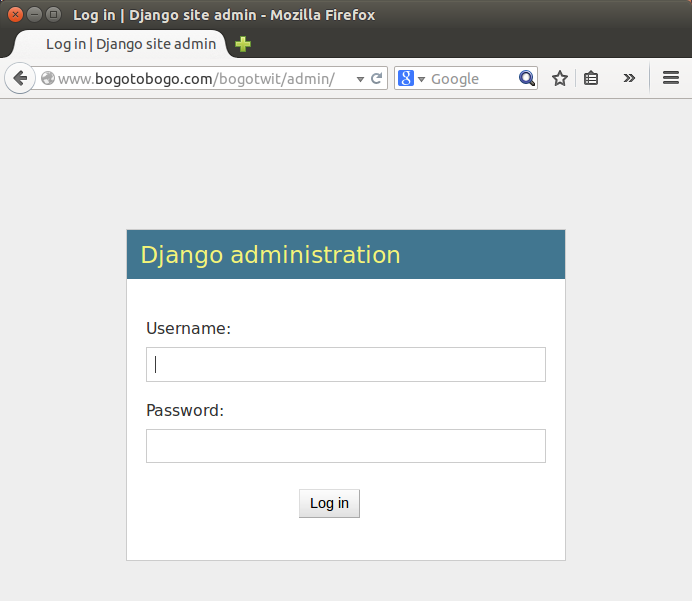Image resolution: width=692 pixels, height=601 pixels.
Task: Maximize the Firefox window
Action: [x=53, y=15]
